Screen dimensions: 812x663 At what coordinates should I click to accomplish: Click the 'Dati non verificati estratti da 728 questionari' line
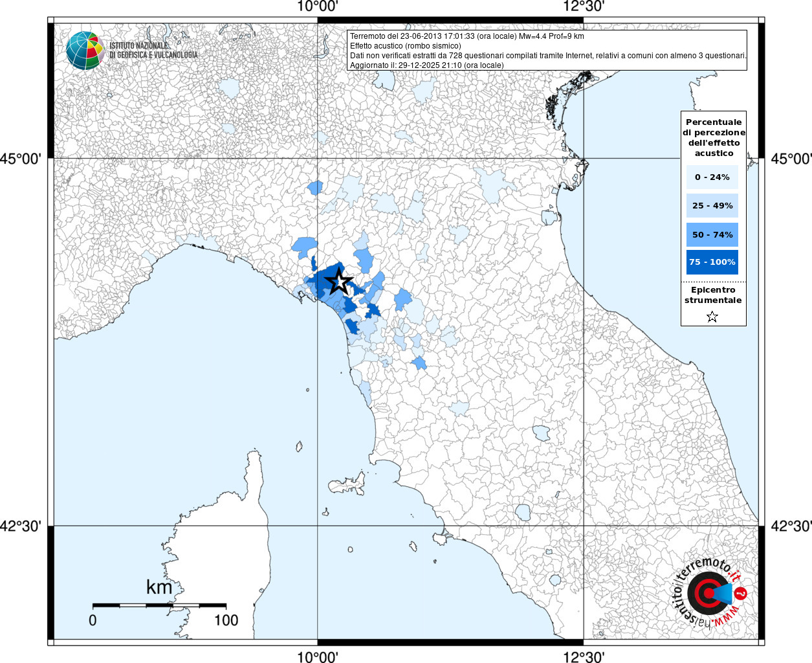(x=548, y=56)
